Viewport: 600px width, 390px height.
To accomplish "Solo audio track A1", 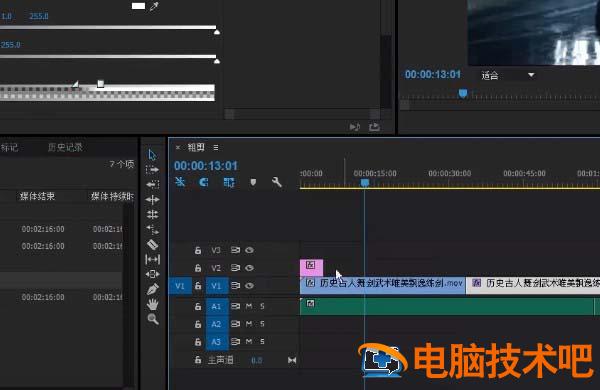I will (262, 306).
